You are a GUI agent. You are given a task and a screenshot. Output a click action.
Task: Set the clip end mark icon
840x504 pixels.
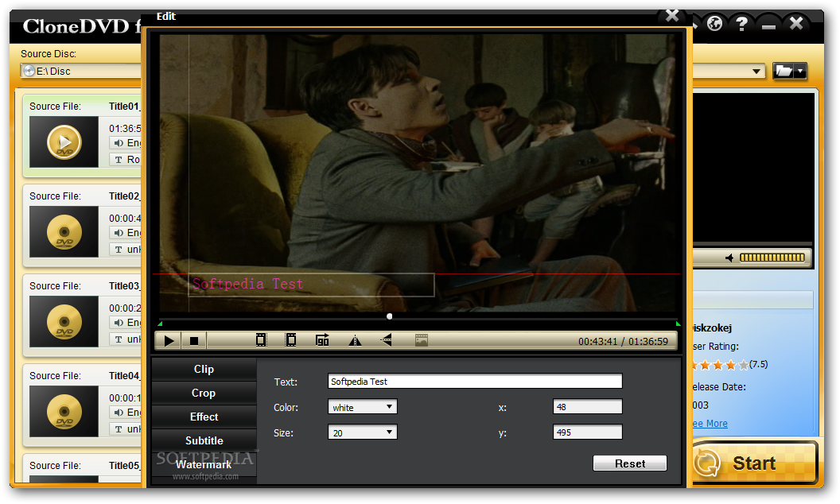(x=290, y=340)
